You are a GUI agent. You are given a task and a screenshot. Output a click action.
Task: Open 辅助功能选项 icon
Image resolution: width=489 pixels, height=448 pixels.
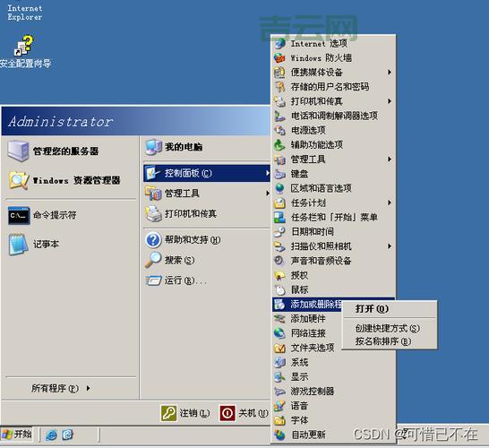click(279, 145)
